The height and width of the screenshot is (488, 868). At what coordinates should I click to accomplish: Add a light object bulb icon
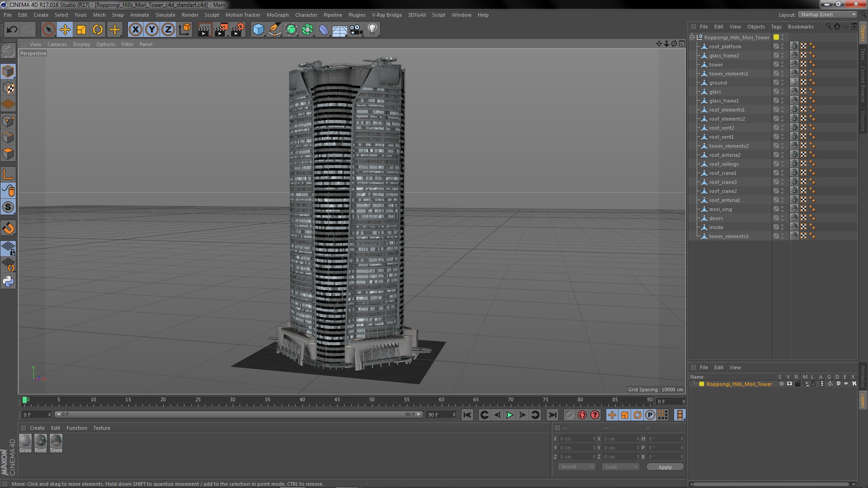click(x=373, y=30)
